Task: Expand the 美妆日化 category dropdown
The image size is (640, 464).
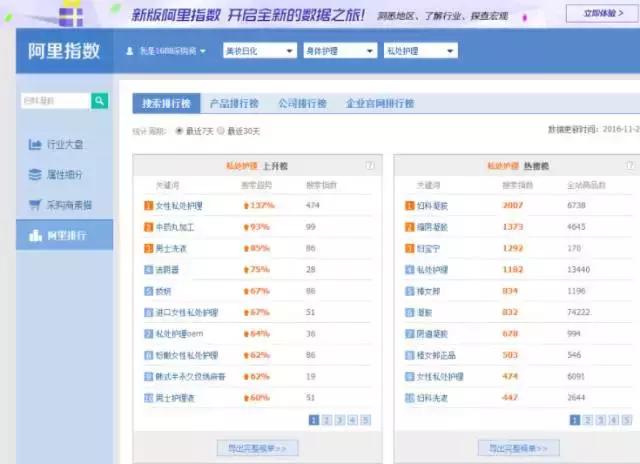Action: 259,50
